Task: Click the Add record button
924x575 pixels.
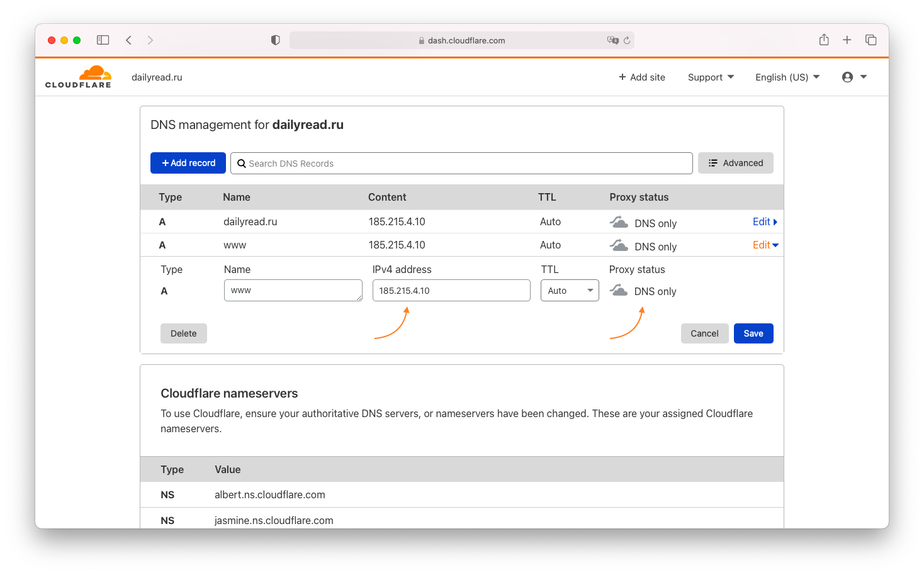Action: 188,163
